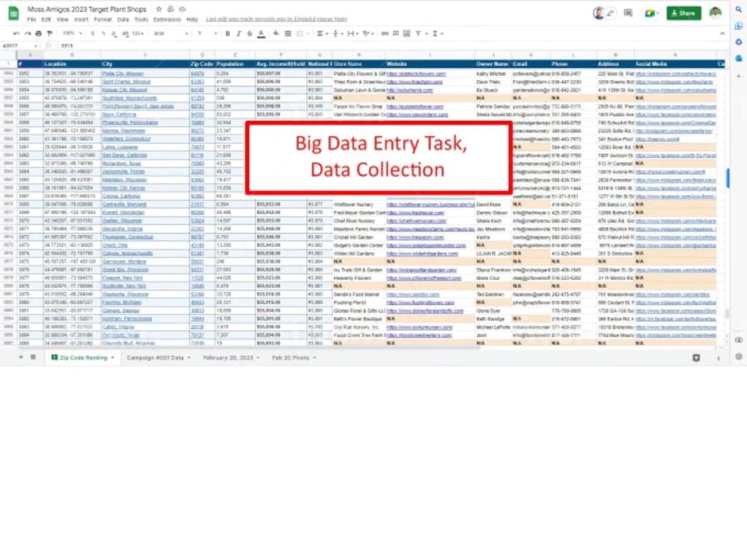Open the Explore button at the bottom right
Screen dimensions: 747x560
pyautogui.click(x=696, y=358)
